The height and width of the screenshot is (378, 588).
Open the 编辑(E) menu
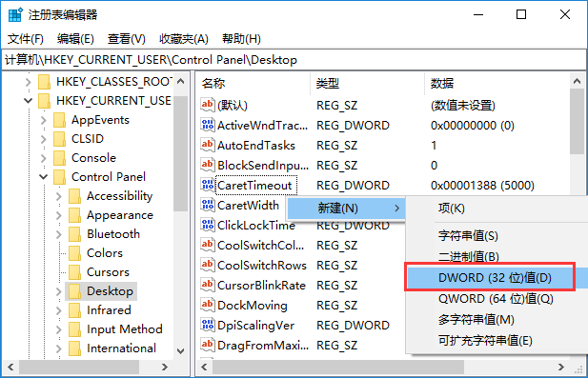tap(75, 39)
